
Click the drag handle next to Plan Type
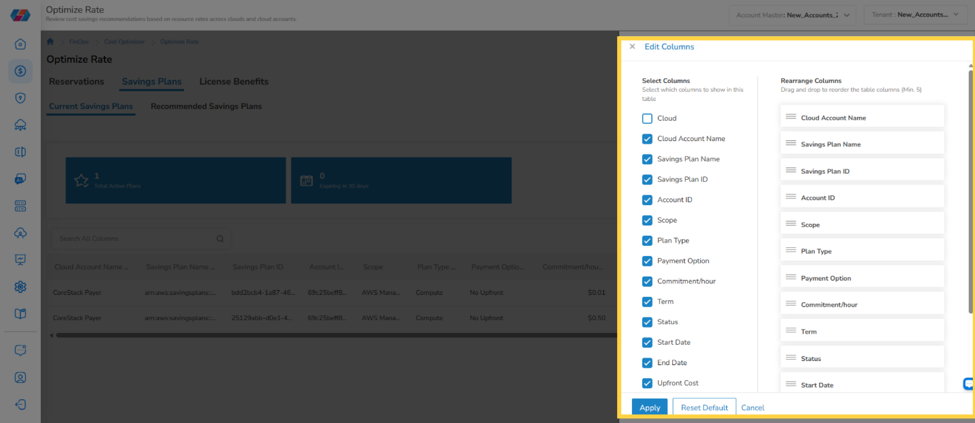pos(790,250)
